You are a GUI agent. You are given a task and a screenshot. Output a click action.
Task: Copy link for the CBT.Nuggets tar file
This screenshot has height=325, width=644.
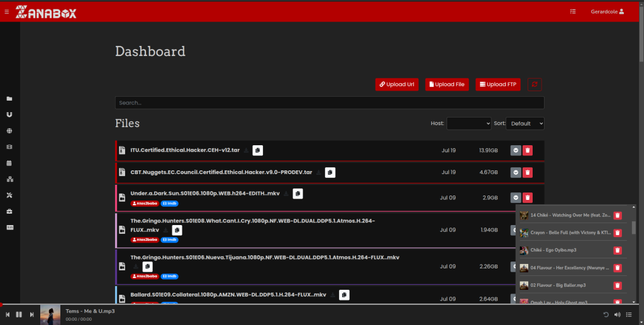[x=330, y=172]
